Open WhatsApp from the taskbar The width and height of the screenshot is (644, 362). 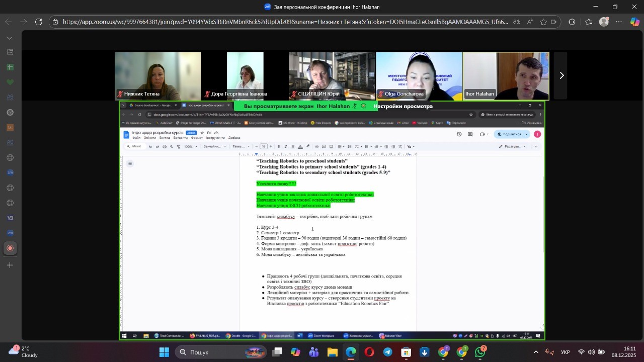click(x=480, y=352)
